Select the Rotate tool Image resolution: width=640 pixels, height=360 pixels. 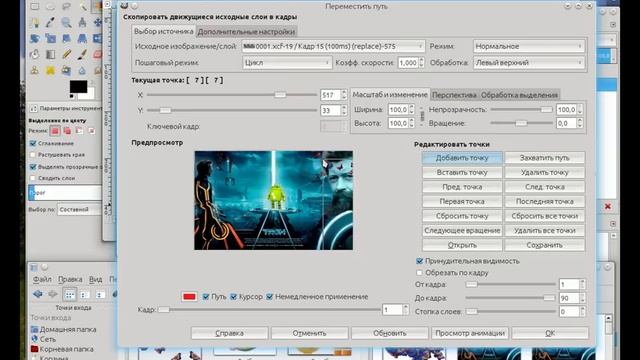[35, 38]
